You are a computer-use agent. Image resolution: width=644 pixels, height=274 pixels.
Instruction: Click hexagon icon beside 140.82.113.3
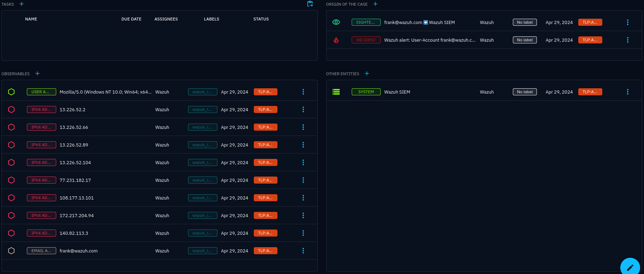tap(11, 233)
